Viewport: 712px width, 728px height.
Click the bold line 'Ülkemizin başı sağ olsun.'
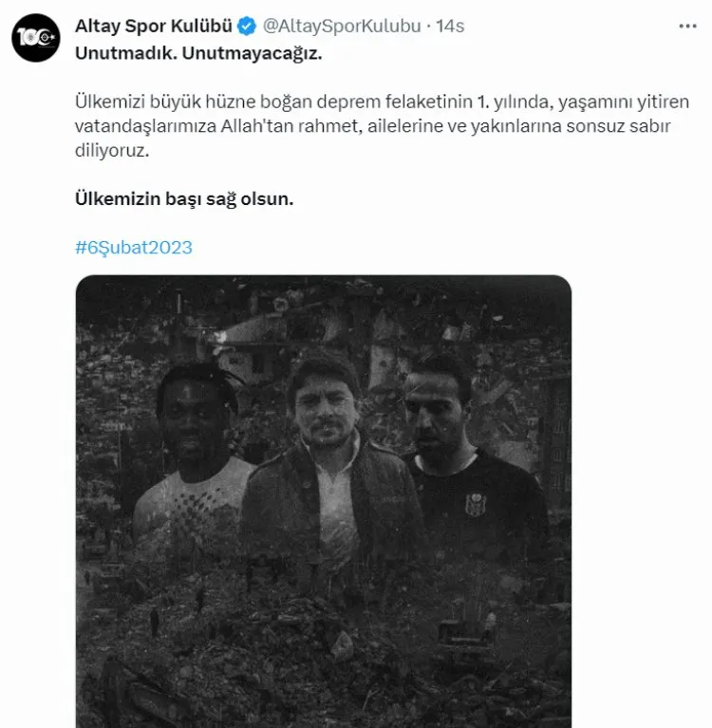pyautogui.click(x=185, y=200)
